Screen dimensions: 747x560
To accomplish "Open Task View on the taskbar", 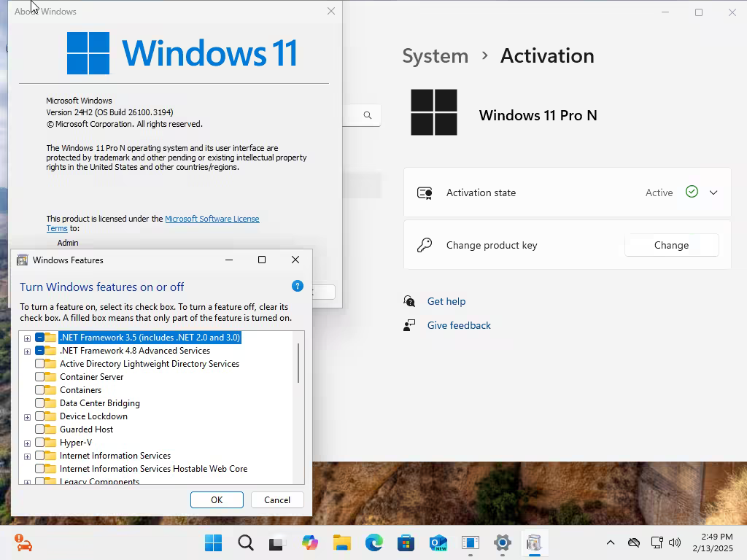I will point(277,542).
